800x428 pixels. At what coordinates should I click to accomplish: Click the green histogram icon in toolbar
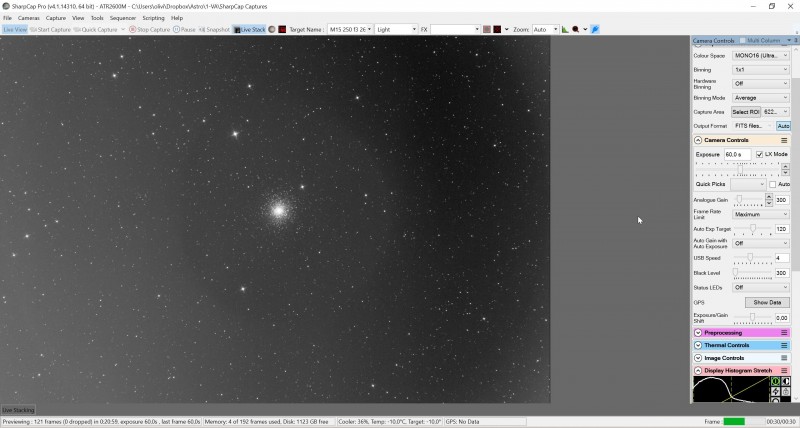(565, 30)
